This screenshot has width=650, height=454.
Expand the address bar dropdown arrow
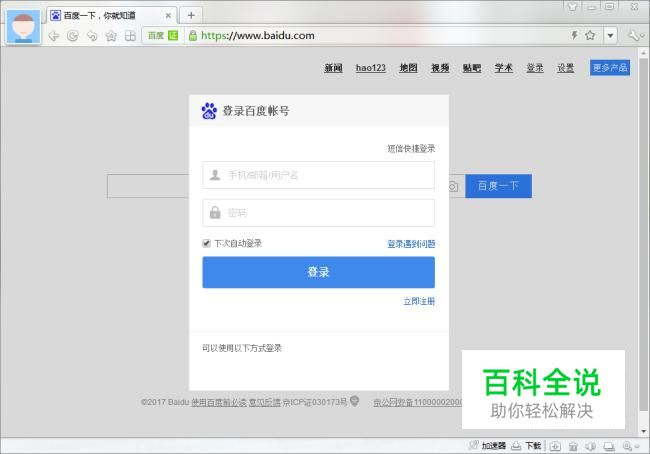610,36
